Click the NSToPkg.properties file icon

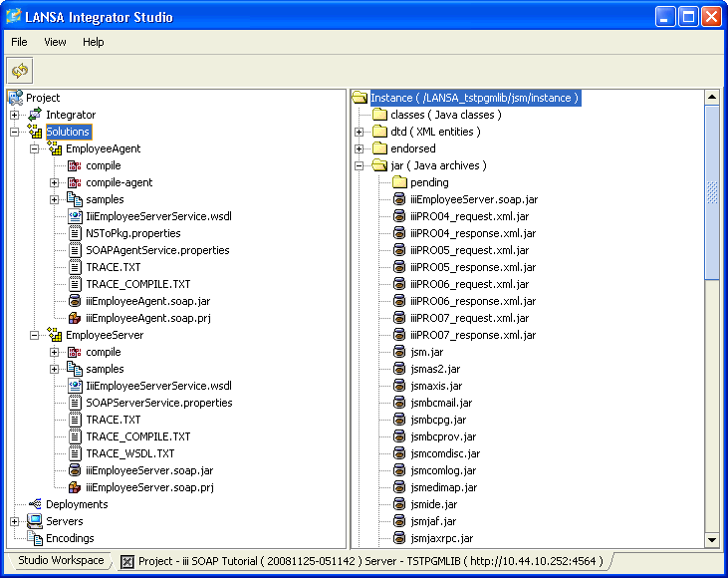[x=75, y=233]
